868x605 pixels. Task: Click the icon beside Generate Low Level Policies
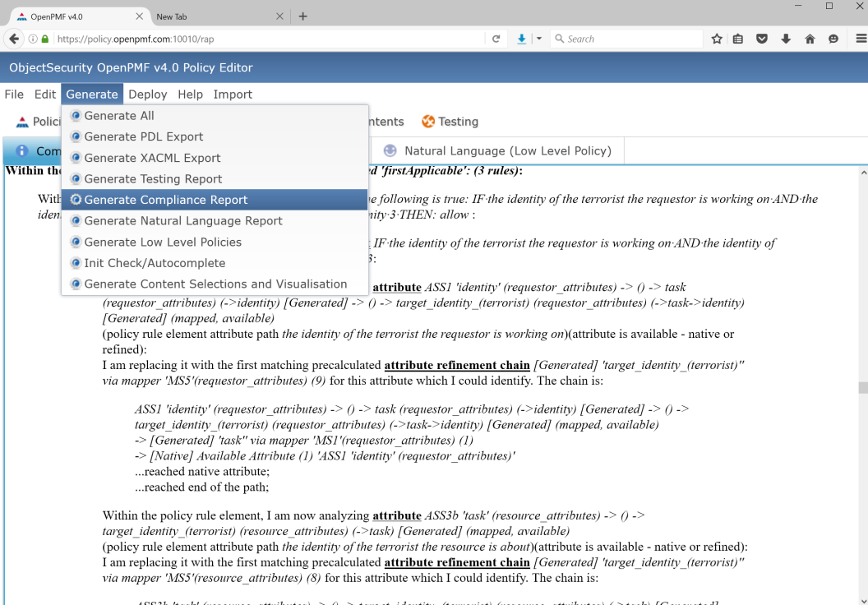click(x=76, y=242)
